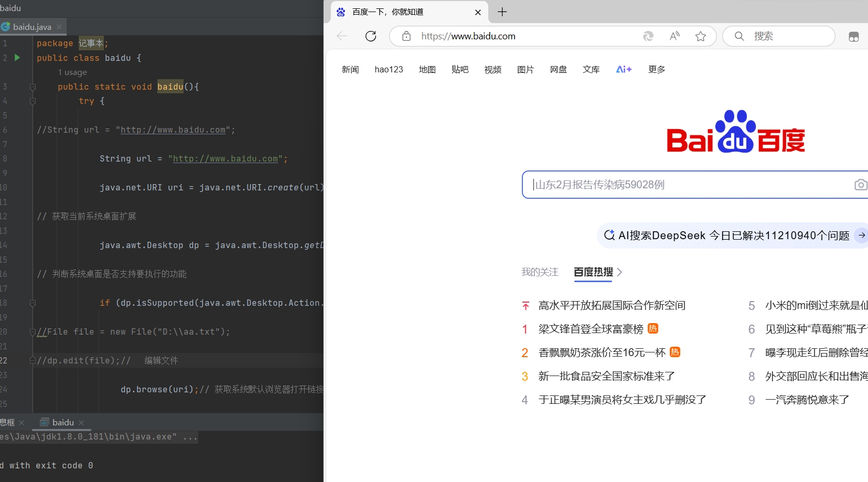Viewport: 868px width, 482px height.
Task: Open the 百度热搜 tab
Action: 593,272
